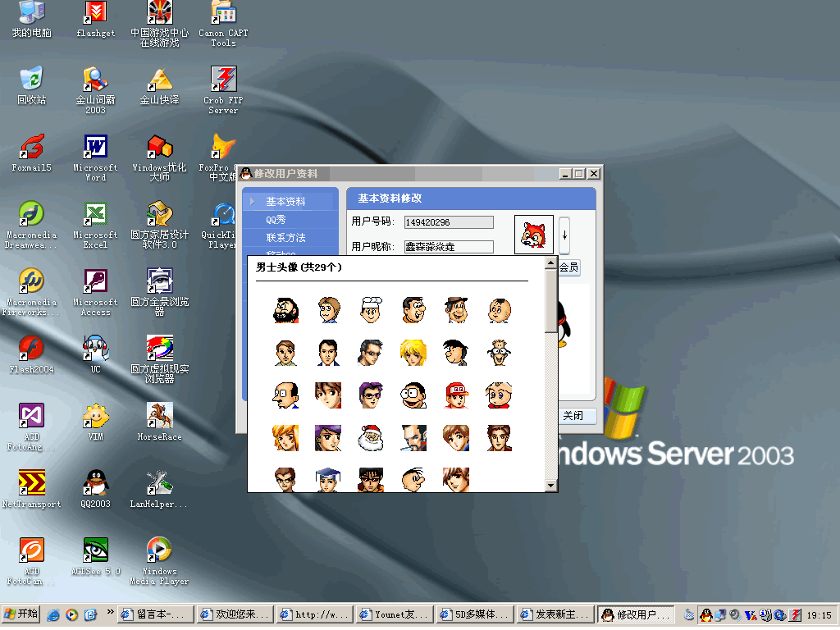Click the 用户昵称 nickname field
This screenshot has width=840, height=630.
click(x=448, y=246)
